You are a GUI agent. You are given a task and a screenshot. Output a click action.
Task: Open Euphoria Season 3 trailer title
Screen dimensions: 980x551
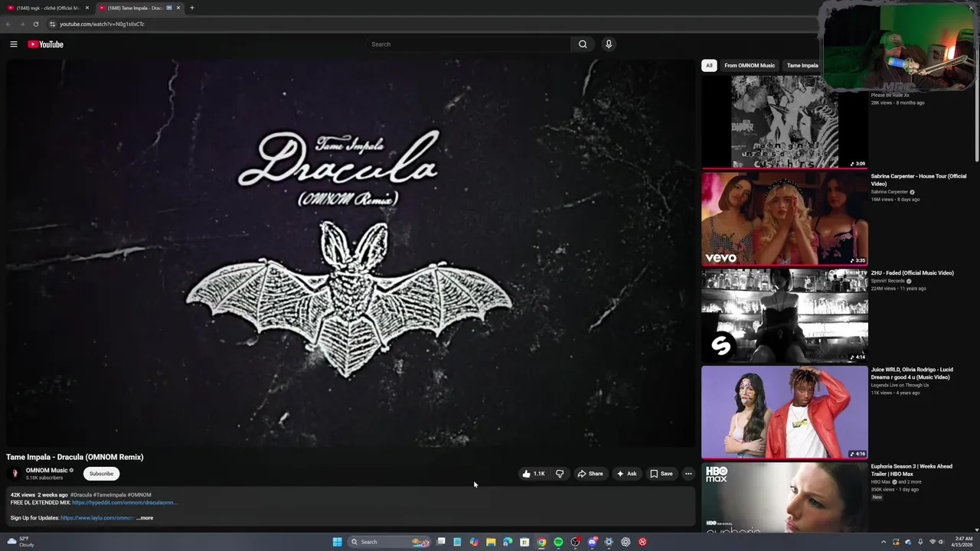pyautogui.click(x=911, y=470)
